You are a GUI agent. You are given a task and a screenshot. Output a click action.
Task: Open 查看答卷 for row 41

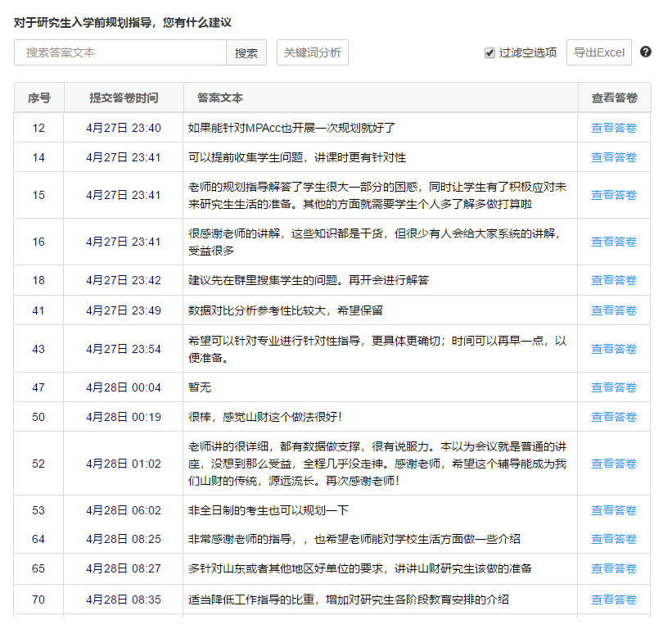(614, 310)
